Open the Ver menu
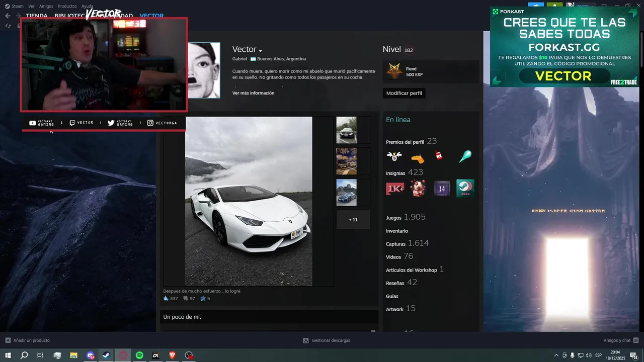This screenshot has height=362, width=644. tap(31, 6)
